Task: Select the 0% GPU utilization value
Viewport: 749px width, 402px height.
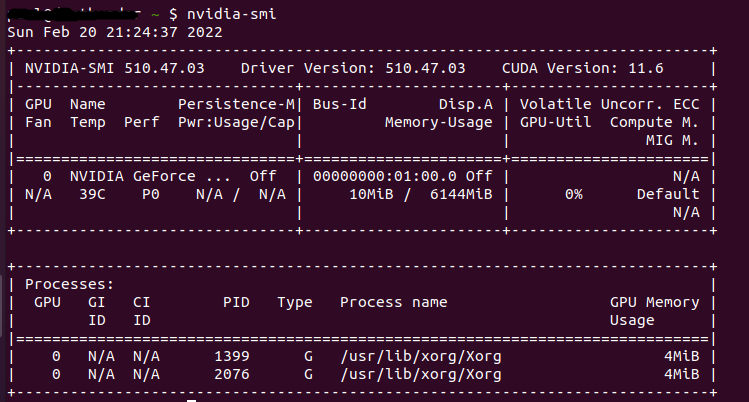Action: click(x=574, y=194)
